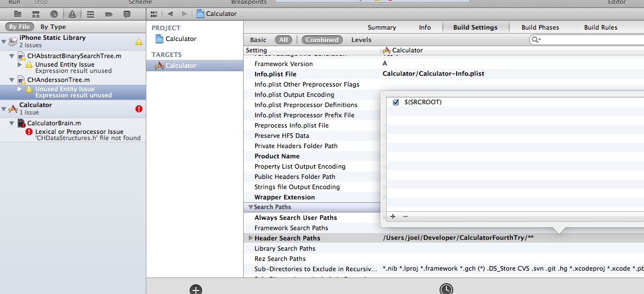Collapse the Search Paths section
This screenshot has height=294, width=644.
tap(251, 207)
